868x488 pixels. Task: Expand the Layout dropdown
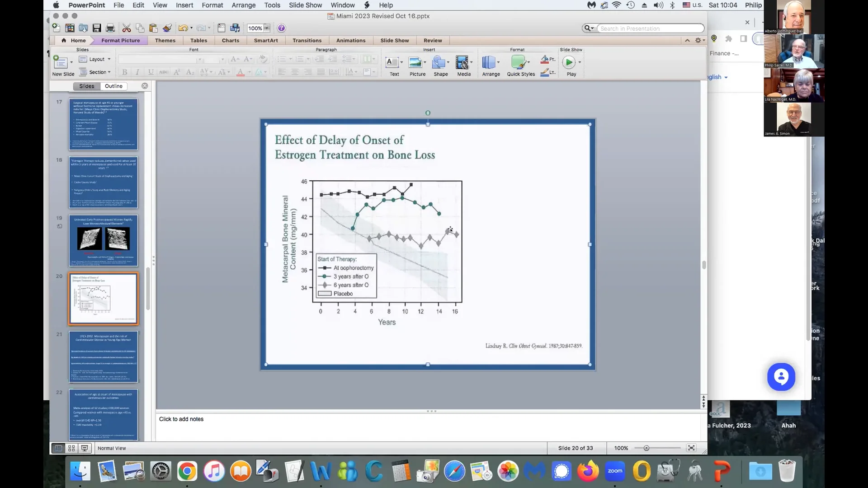click(x=95, y=59)
